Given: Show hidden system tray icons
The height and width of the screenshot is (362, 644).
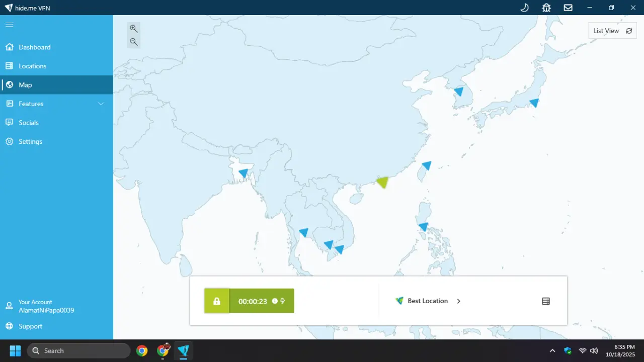Looking at the screenshot, I should click(552, 350).
